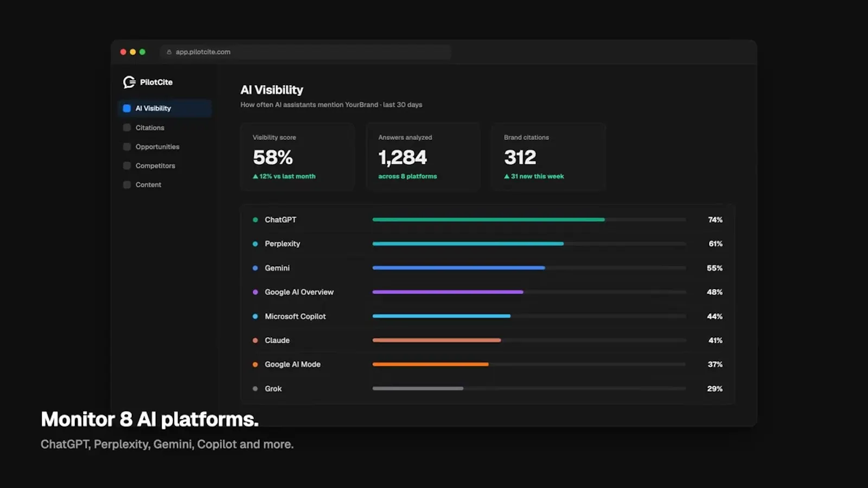Viewport: 868px width, 488px height.
Task: Click the PilotCite brand name
Action: [x=156, y=82]
